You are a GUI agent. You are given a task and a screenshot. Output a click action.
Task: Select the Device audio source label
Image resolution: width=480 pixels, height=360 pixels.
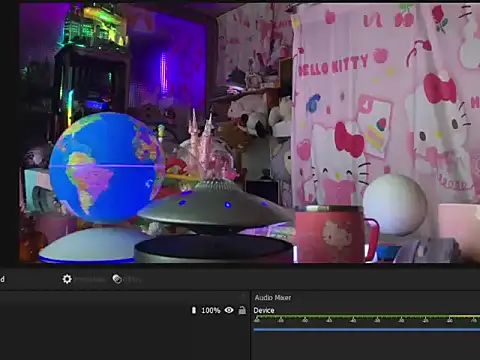tap(264, 310)
